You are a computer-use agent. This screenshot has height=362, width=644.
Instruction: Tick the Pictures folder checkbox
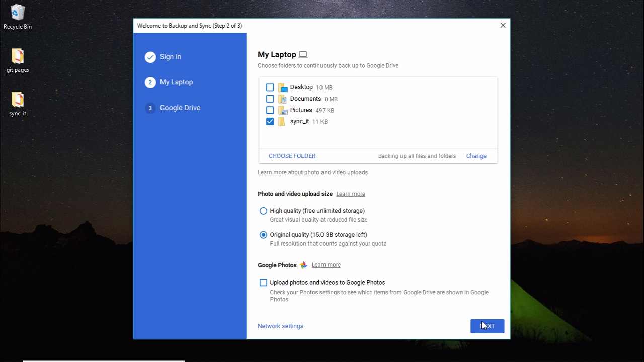(270, 110)
